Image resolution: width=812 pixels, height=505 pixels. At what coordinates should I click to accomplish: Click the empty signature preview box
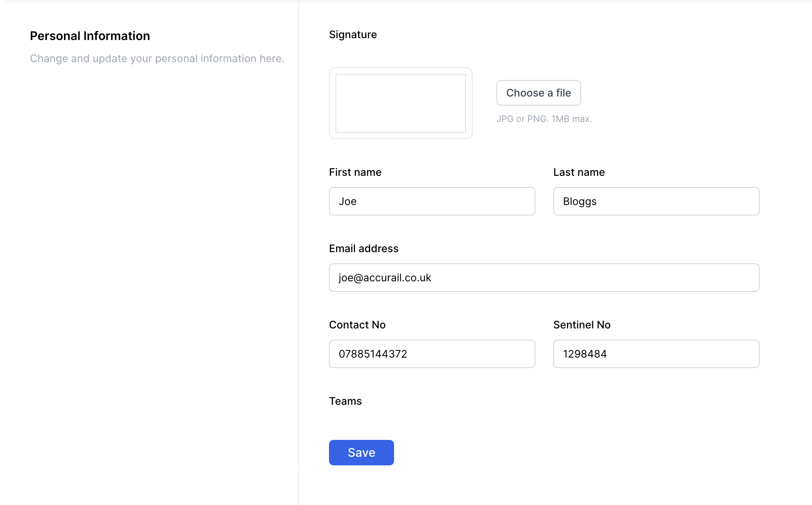click(400, 103)
